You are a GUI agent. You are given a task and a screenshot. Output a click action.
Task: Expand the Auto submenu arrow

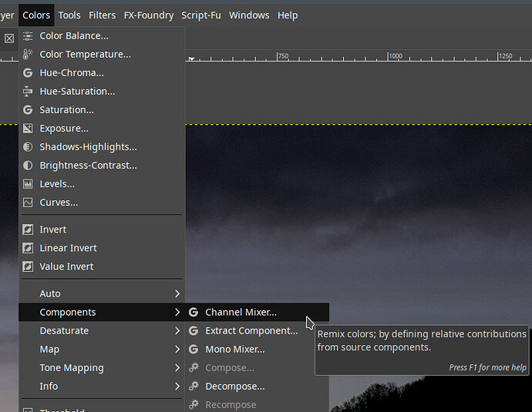[177, 294]
